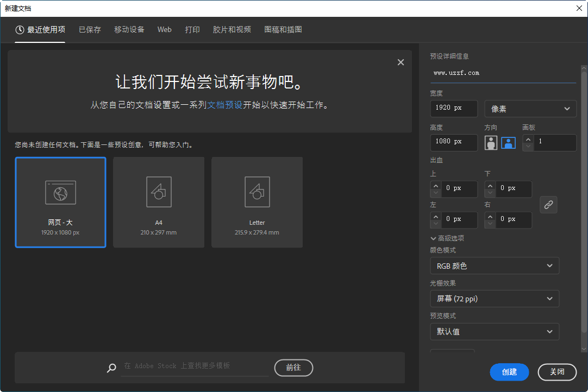
Task: Increase 画板 count with up arrow
Action: pos(527,139)
